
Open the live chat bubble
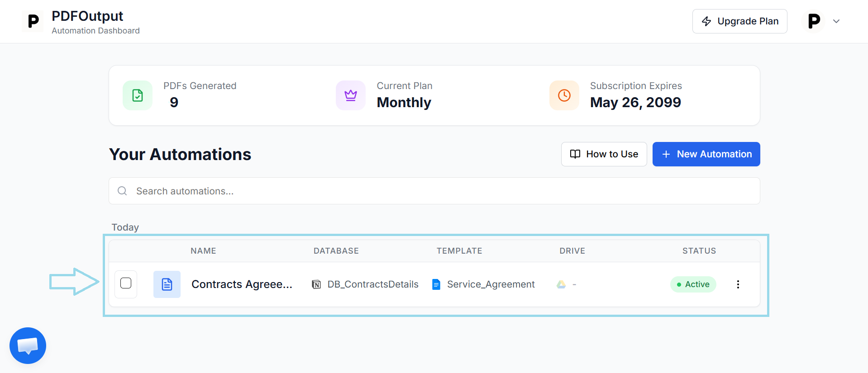coord(28,345)
